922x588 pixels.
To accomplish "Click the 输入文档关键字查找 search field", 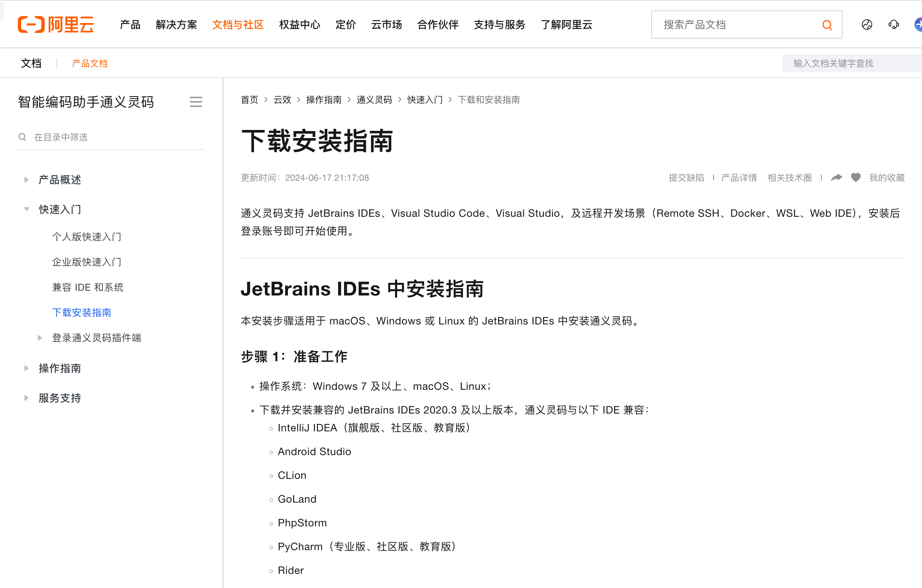I will (x=851, y=63).
